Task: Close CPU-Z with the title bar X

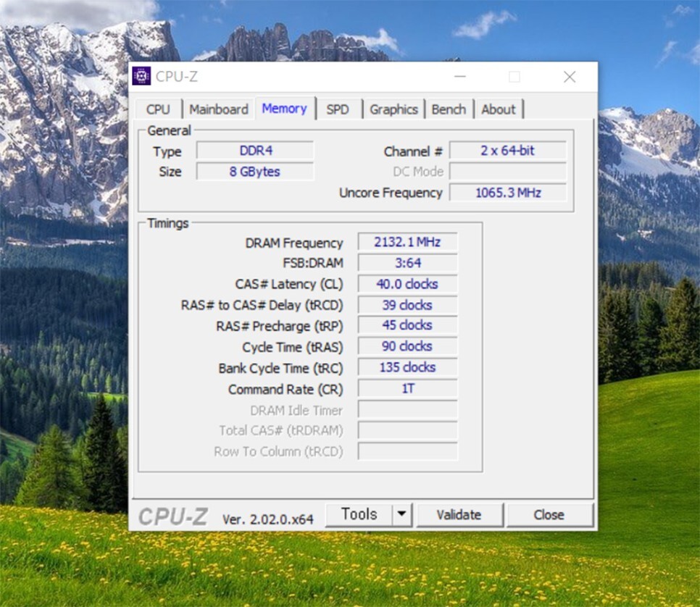Action: point(569,77)
